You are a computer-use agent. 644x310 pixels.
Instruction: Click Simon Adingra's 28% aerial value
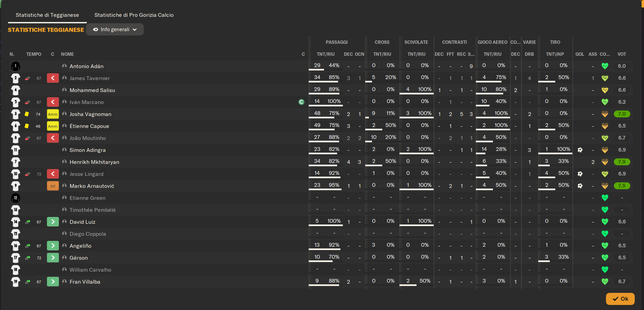[501, 150]
